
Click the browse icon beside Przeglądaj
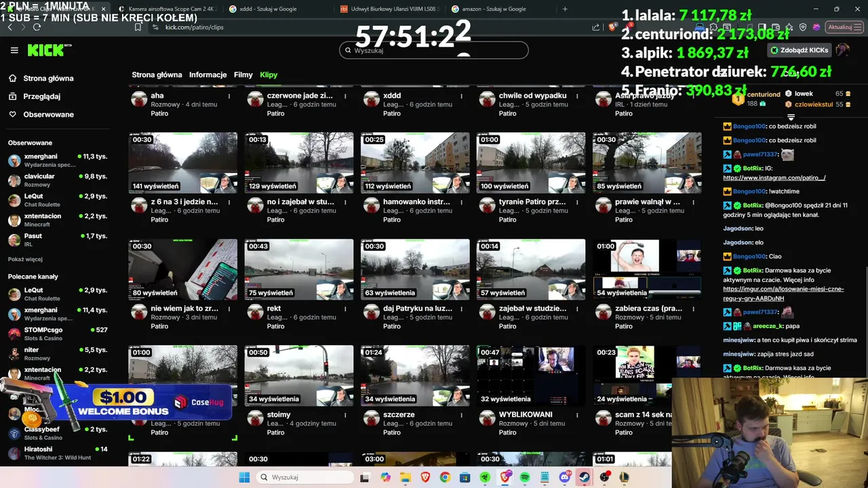click(x=13, y=96)
